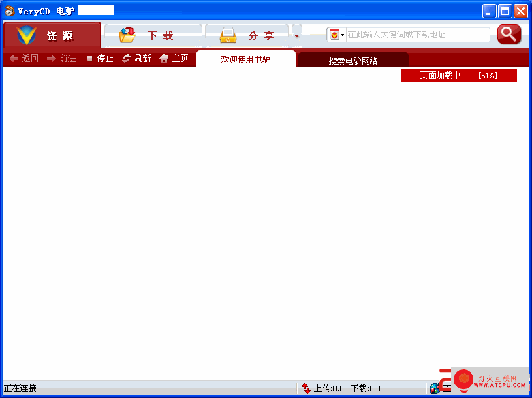
Task: Go back with the 返回 button
Action: point(24,59)
